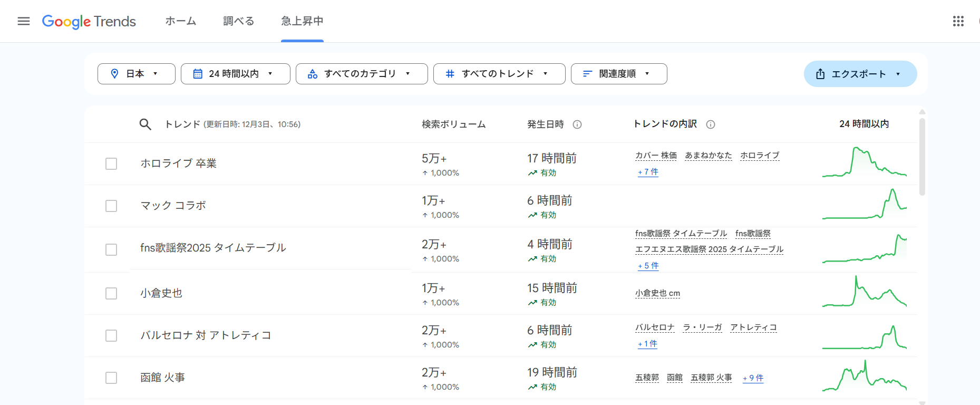Select the マック コラボ row checkbox
Image resolution: width=980 pixels, height=405 pixels.
[x=111, y=206]
